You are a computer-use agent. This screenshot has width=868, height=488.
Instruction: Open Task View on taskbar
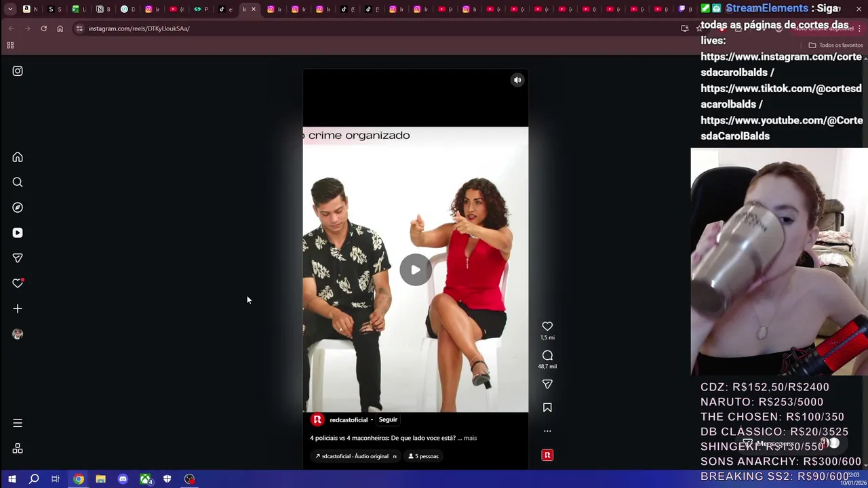pos(56,479)
